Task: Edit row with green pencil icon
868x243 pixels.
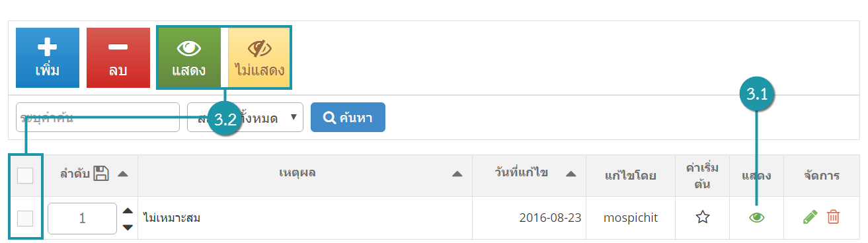Action: (810, 217)
